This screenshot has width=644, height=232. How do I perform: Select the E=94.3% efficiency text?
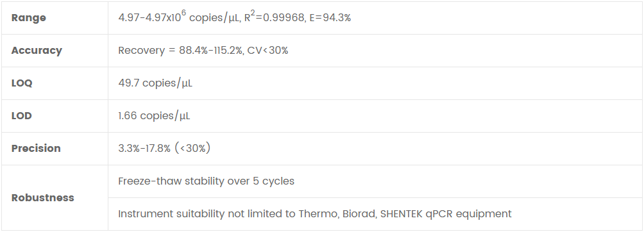point(330,18)
